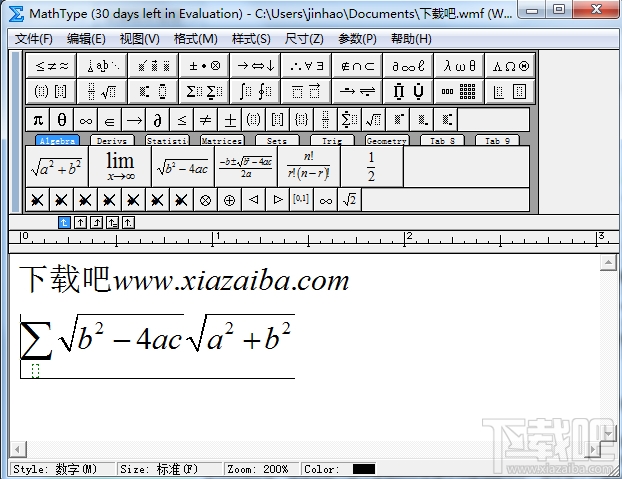Open the 格式(M) menu
Image resolution: width=622 pixels, height=479 pixels.
196,39
